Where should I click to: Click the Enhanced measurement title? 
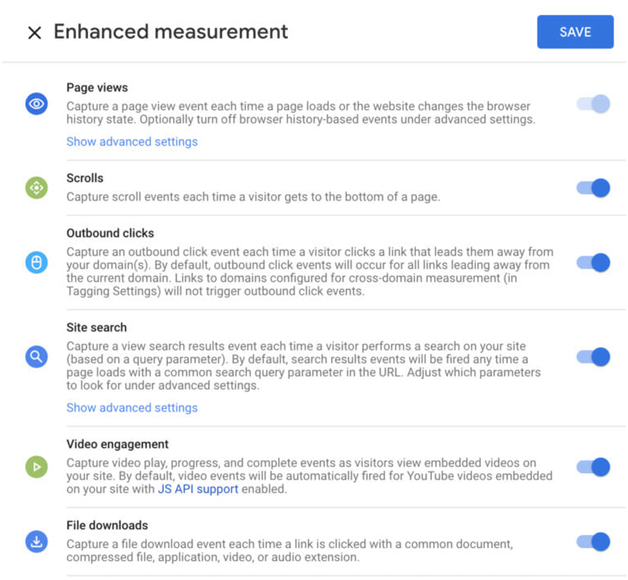click(x=171, y=32)
